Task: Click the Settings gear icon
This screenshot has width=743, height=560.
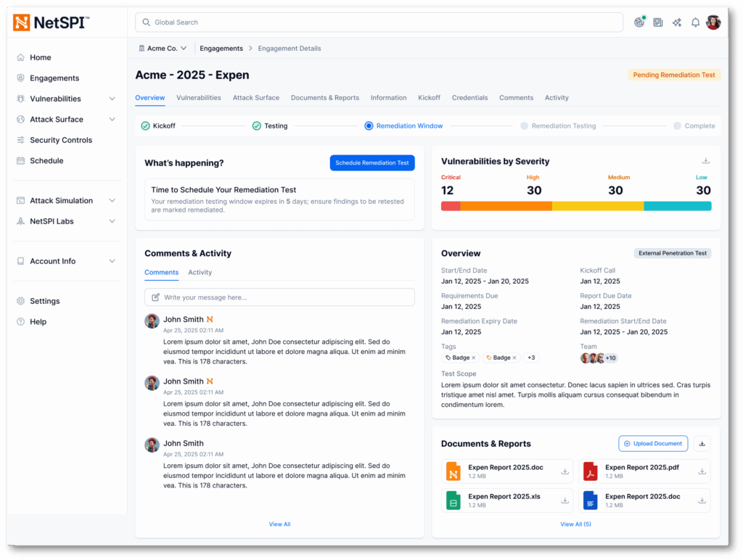Action: [20, 301]
